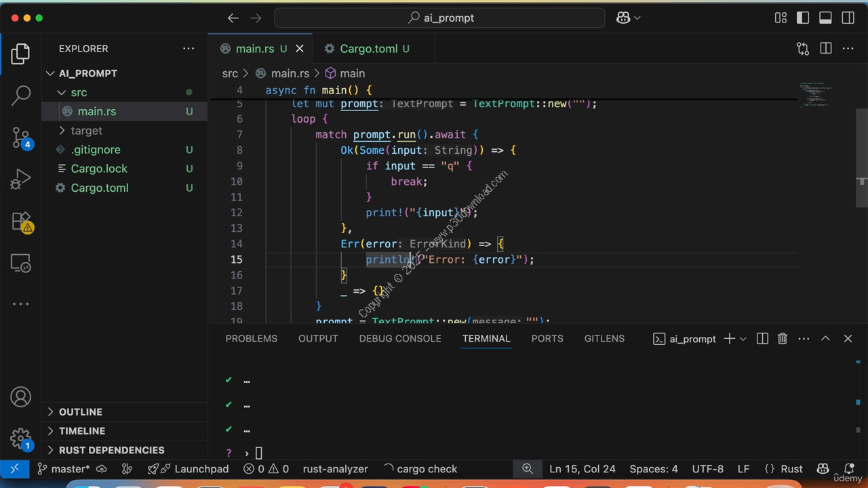The height and width of the screenshot is (488, 868).
Task: Open Extensions view with warning badge
Action: pyautogui.click(x=20, y=222)
